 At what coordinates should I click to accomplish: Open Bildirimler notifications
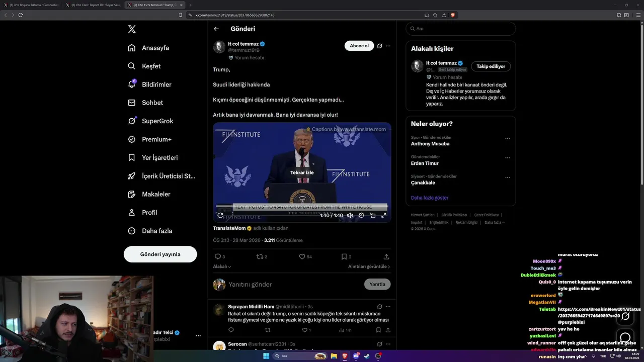(149, 84)
